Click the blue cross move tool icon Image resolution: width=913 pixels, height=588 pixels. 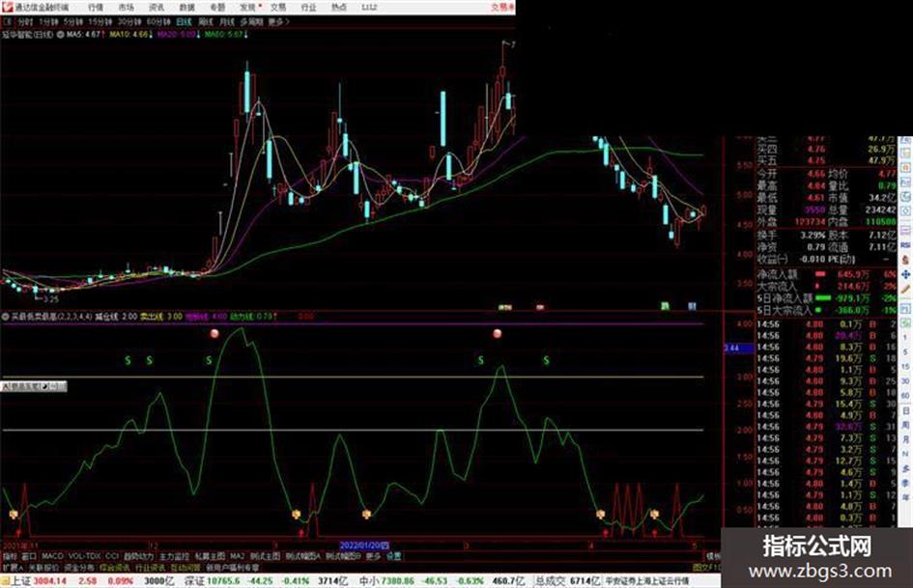(x=905, y=274)
